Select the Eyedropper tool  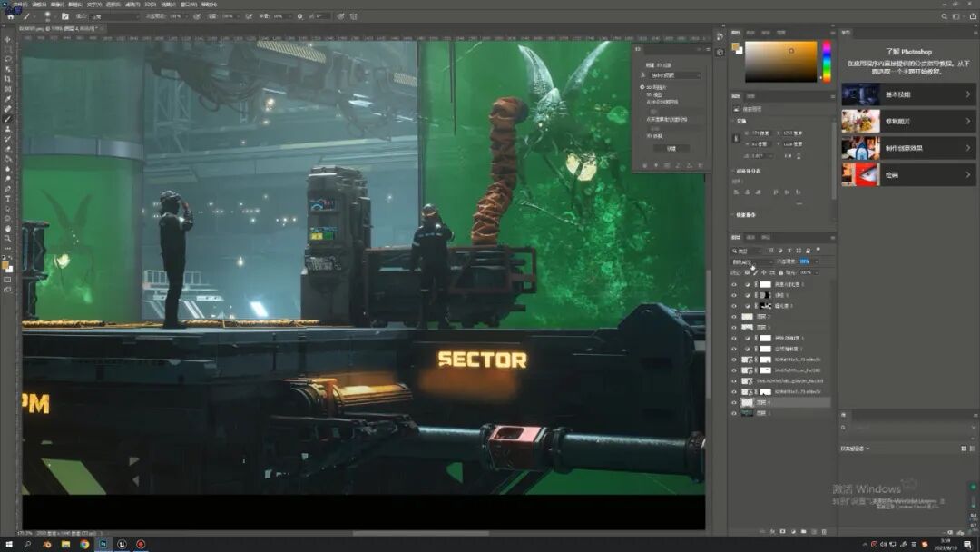coord(7,99)
